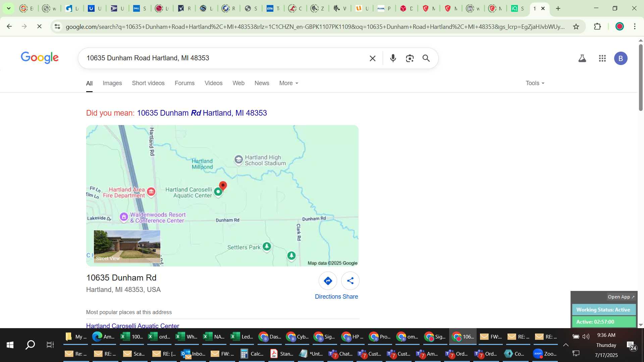Bookmark this page with star icon
This screenshot has width=644, height=362.
click(x=576, y=26)
